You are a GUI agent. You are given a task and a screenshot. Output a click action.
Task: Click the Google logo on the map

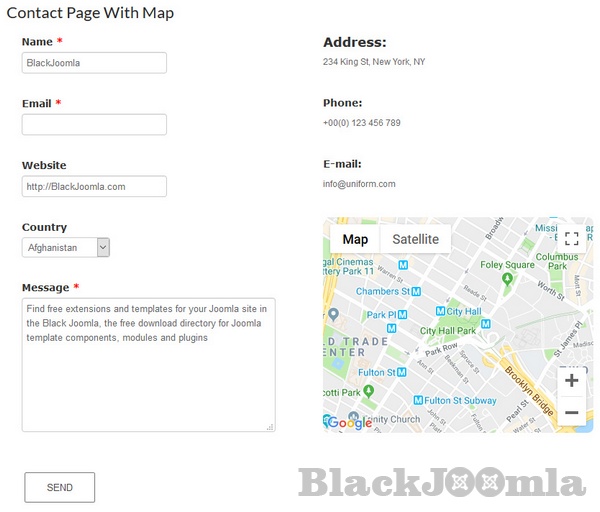[x=349, y=422]
